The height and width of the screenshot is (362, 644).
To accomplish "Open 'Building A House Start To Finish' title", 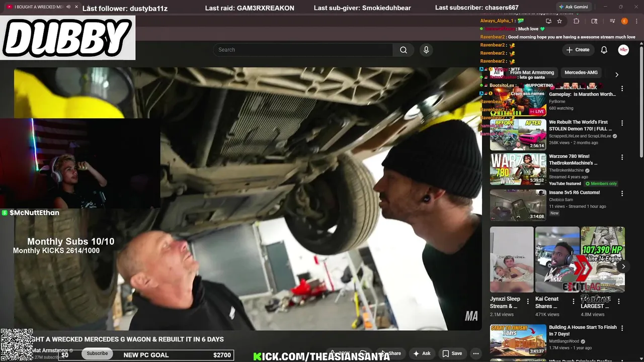I will (x=583, y=330).
